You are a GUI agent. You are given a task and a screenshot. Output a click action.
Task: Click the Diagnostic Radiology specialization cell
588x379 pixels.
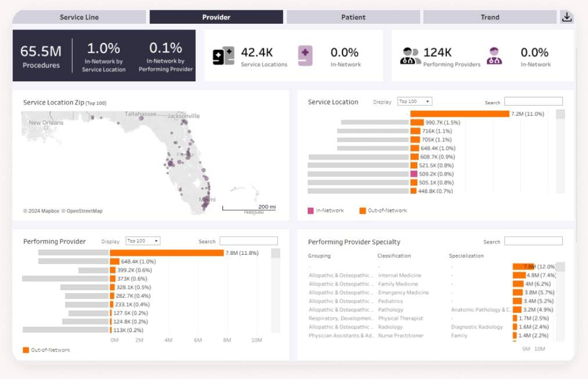click(x=477, y=327)
